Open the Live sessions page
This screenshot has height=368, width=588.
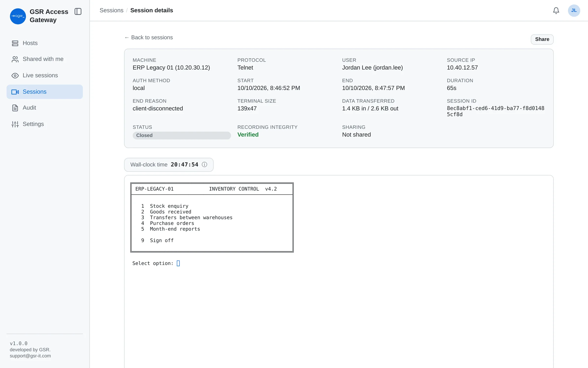45,76
